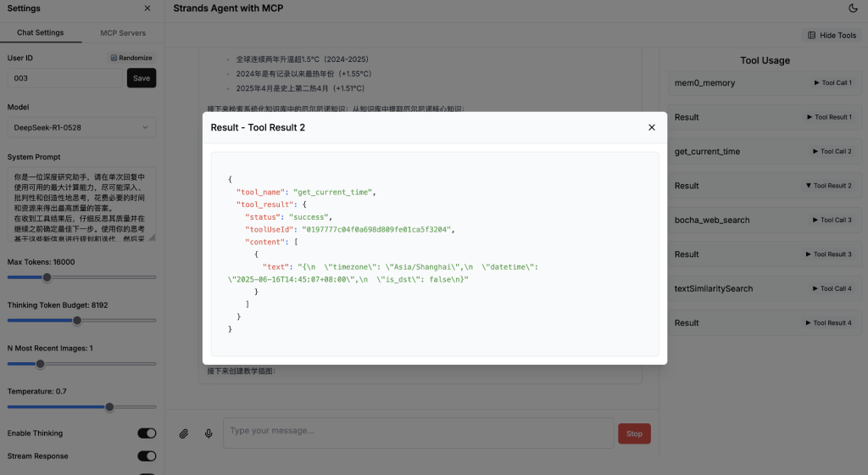Toggle dark mode moon icon

(853, 8)
